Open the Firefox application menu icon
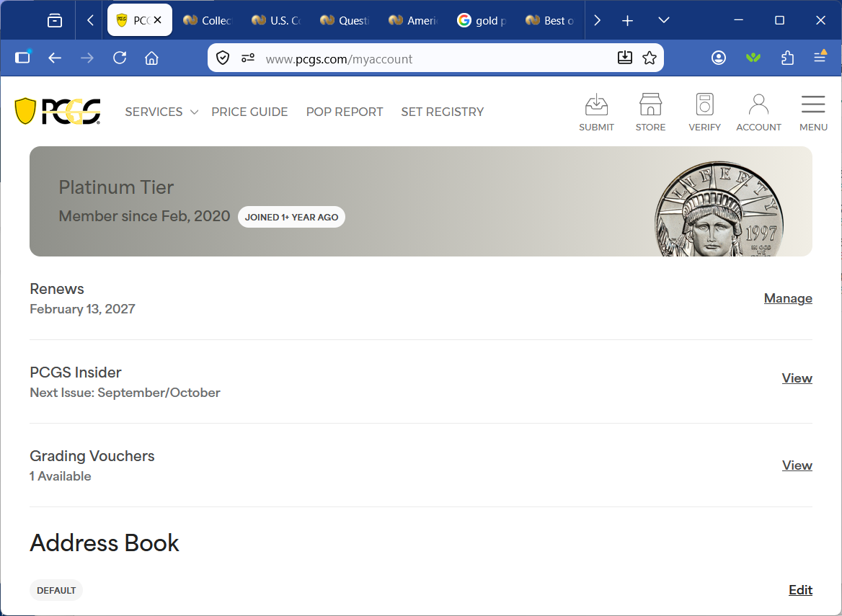This screenshot has width=842, height=616. click(820, 56)
